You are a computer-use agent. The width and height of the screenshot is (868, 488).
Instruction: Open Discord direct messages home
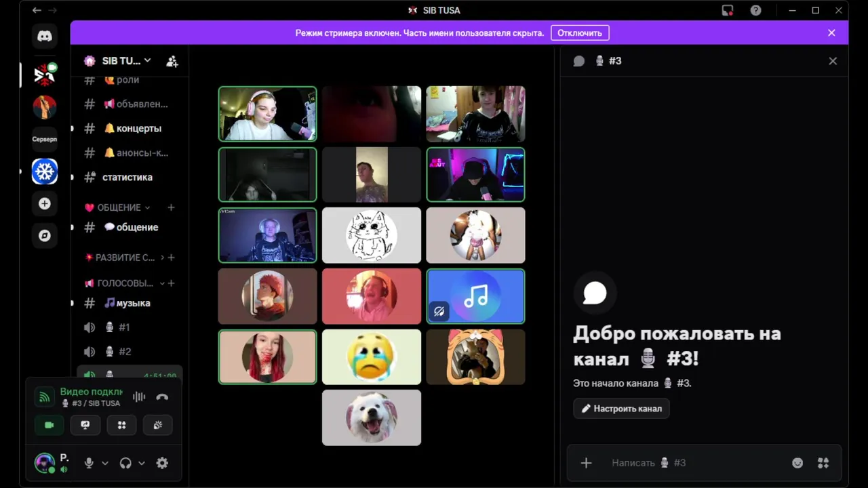coord(45,37)
